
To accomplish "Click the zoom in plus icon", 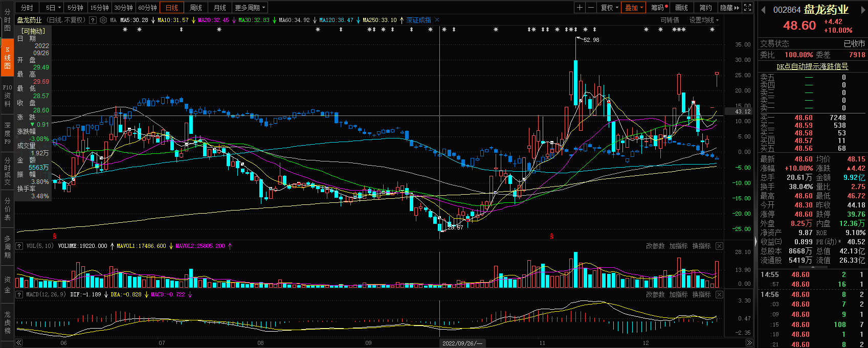I will point(580,8).
